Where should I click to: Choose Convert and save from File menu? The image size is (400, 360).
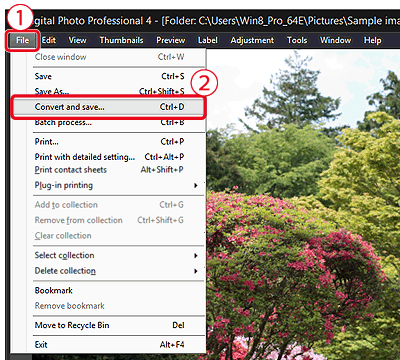pyautogui.click(x=108, y=107)
